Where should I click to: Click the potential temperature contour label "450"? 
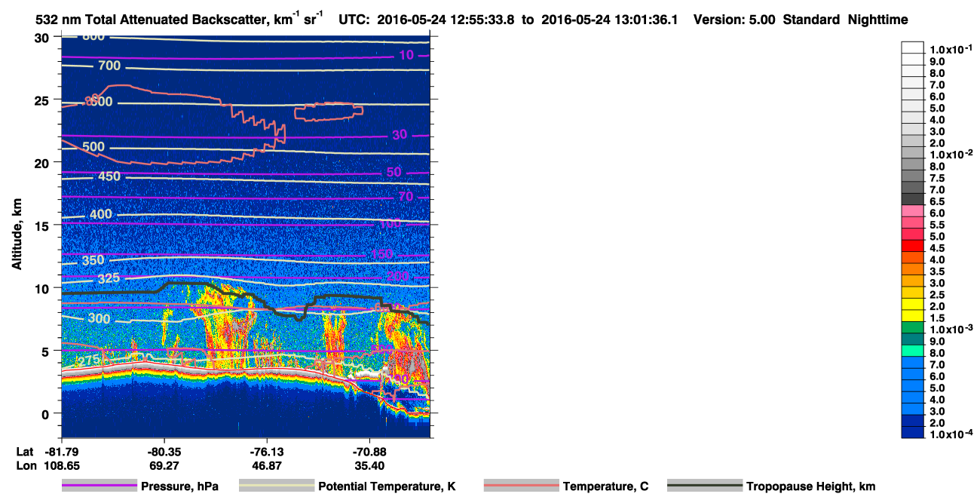(x=109, y=176)
